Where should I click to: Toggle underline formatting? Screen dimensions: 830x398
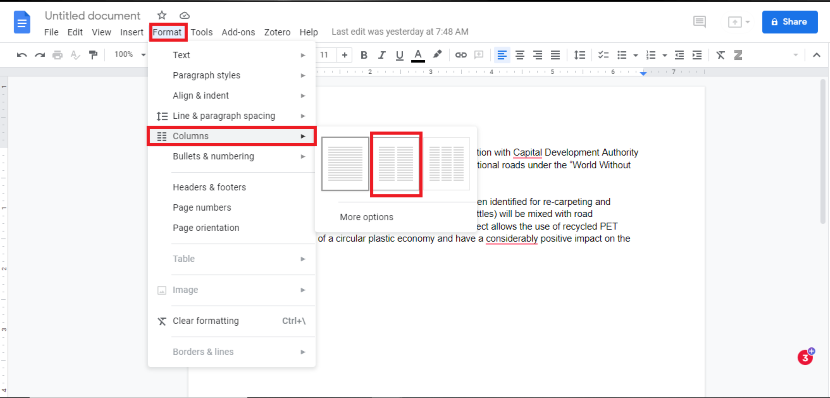click(x=400, y=55)
